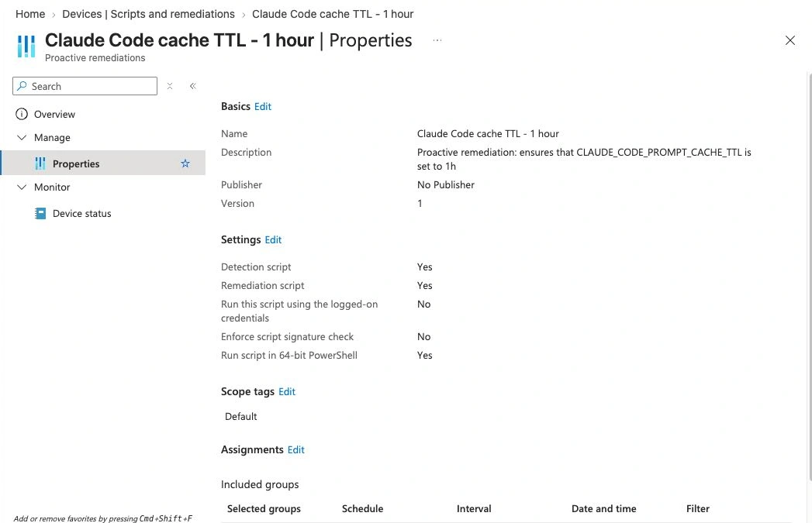
Task: Click the description text about CLAUDE_CODE_PROMPT_CACHE_TTL
Action: coord(584,159)
